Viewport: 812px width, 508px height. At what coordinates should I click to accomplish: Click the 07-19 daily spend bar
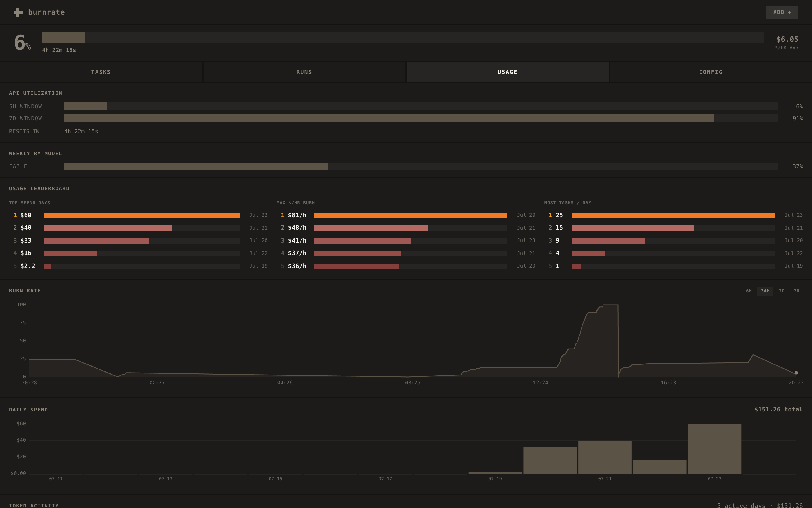(495, 473)
